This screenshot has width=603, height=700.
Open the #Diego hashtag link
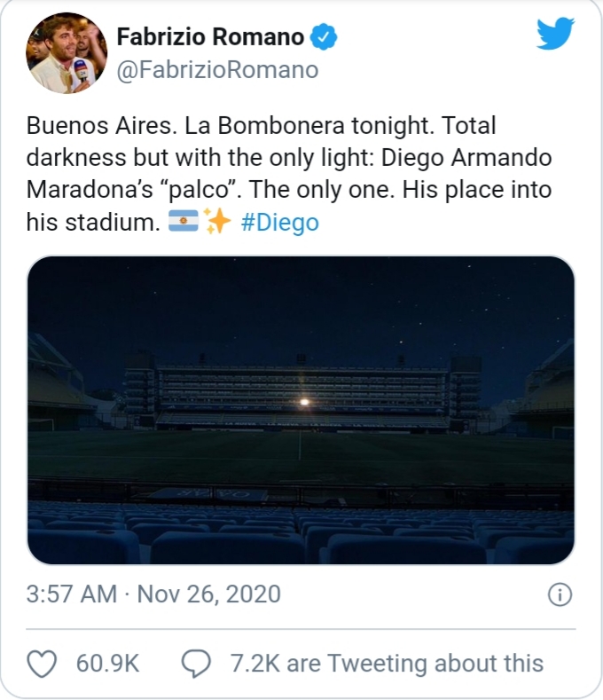(279, 223)
